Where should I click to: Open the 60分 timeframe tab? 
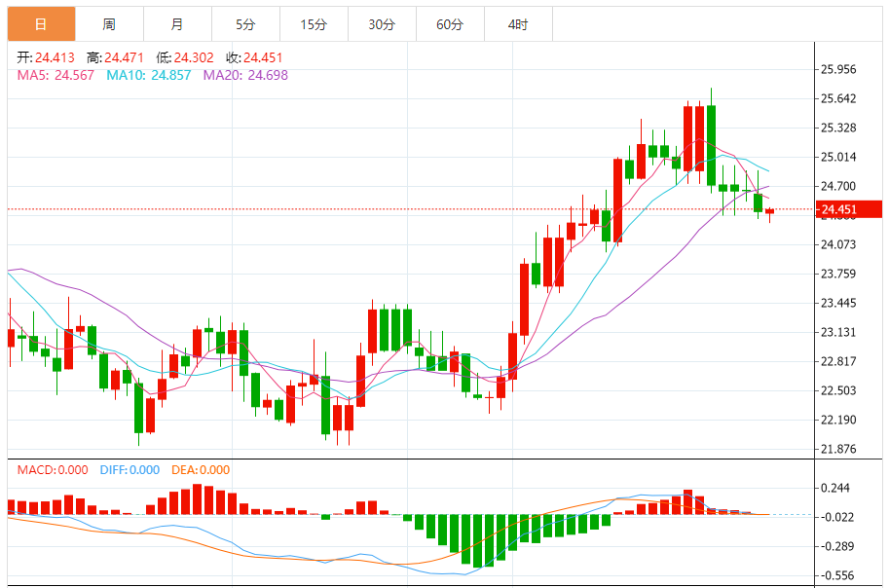click(x=450, y=24)
